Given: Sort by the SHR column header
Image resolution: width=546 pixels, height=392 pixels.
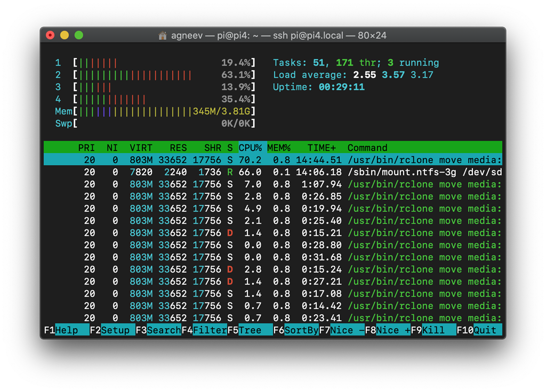Looking at the screenshot, I should tap(213, 148).
